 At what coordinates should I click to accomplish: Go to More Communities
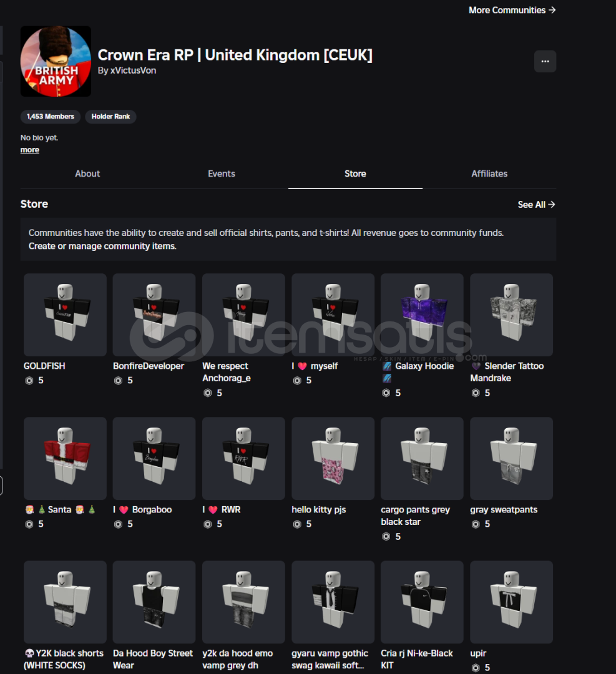[512, 10]
